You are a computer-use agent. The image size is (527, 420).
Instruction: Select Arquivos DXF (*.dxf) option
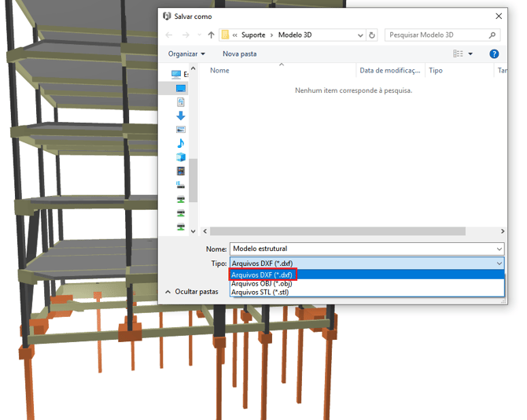coord(263,274)
